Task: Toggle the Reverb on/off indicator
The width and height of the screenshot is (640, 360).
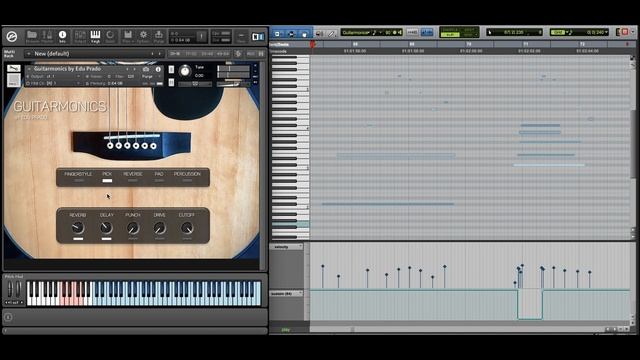Action: tap(78, 239)
